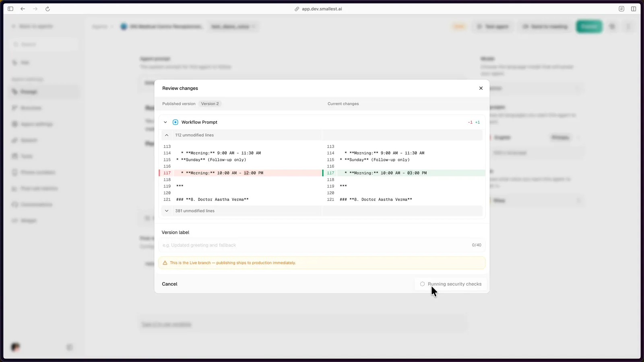
Task: Click the 'Current changes' column header
Action: coord(343,104)
